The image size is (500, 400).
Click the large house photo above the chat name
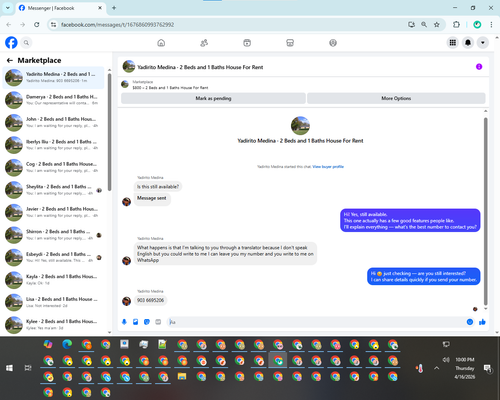[300, 126]
